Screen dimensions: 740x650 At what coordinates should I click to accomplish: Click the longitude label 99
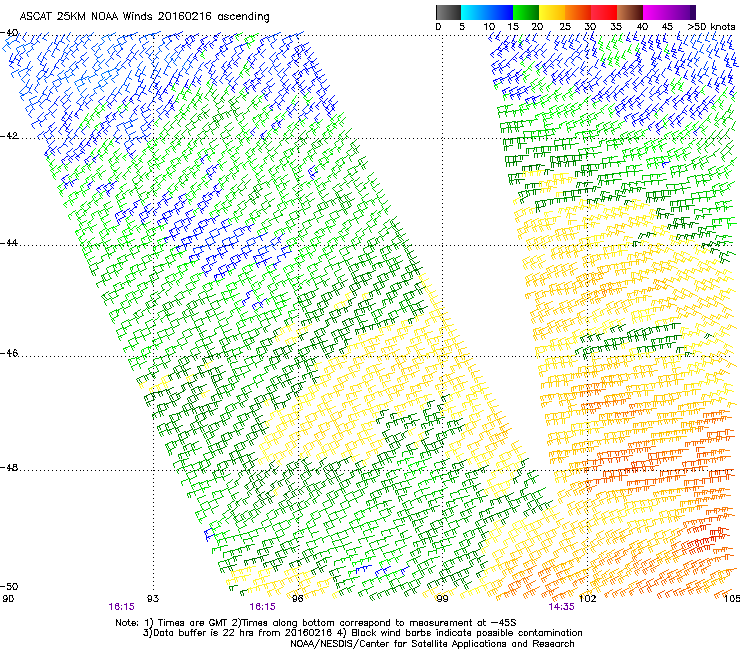coord(442,599)
